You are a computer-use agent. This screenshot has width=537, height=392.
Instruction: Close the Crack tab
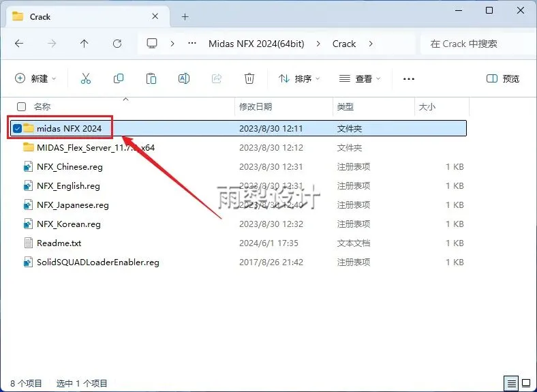(x=155, y=16)
